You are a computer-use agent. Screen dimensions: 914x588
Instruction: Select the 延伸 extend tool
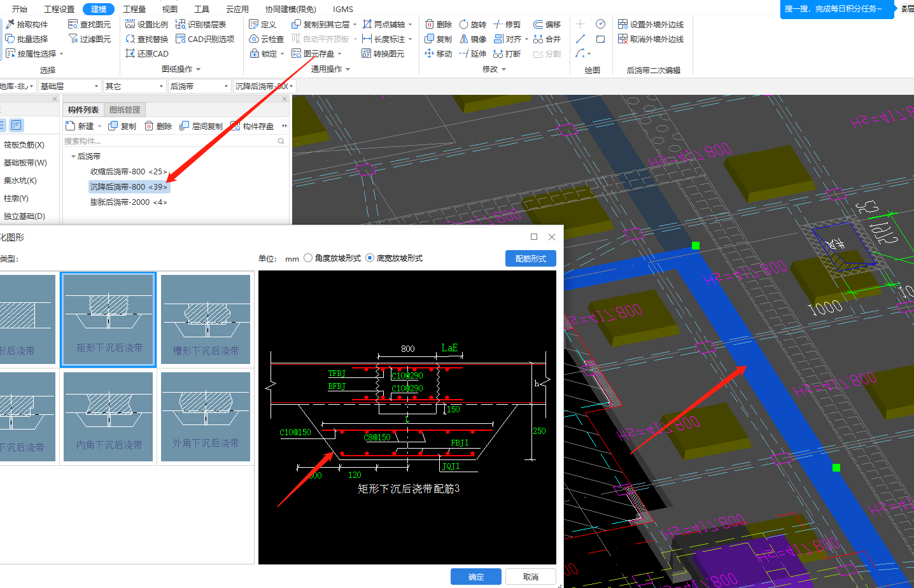[472, 53]
